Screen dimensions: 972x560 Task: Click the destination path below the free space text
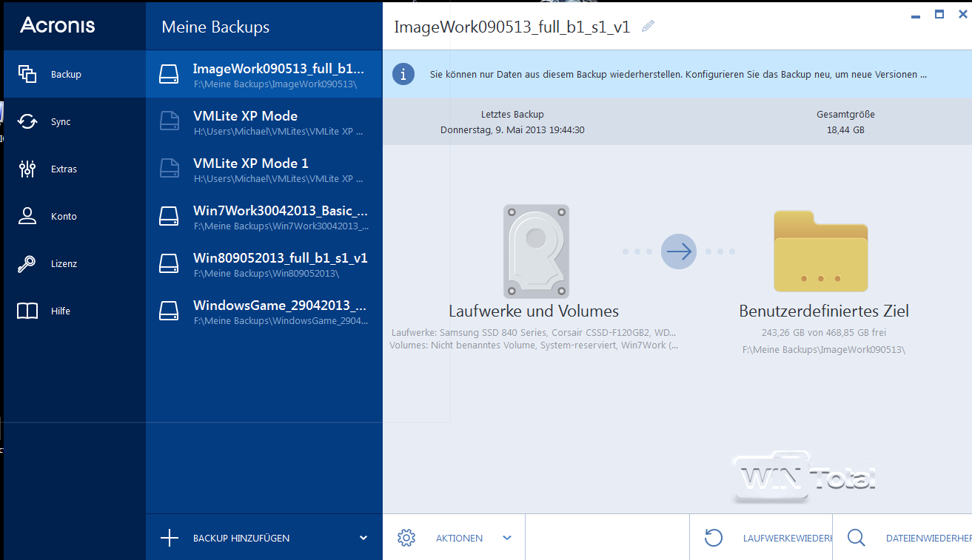(x=823, y=349)
